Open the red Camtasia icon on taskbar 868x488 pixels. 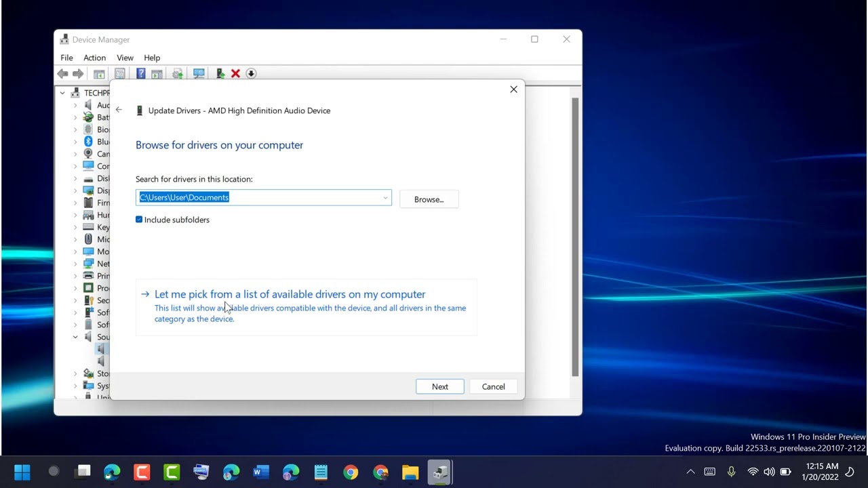tap(142, 472)
